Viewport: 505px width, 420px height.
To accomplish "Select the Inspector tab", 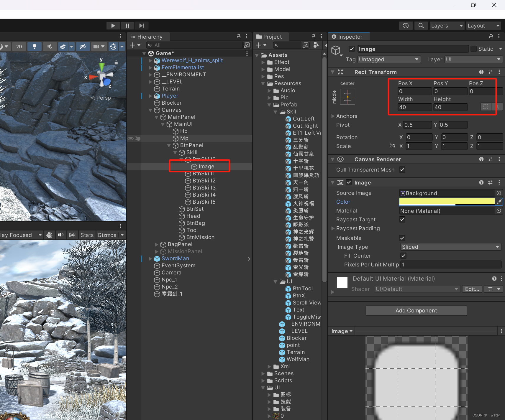I will [x=349, y=36].
